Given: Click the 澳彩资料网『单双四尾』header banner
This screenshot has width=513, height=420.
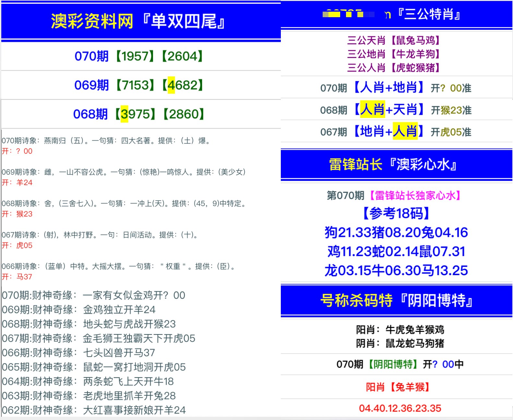Looking at the screenshot, I should click(x=138, y=21).
